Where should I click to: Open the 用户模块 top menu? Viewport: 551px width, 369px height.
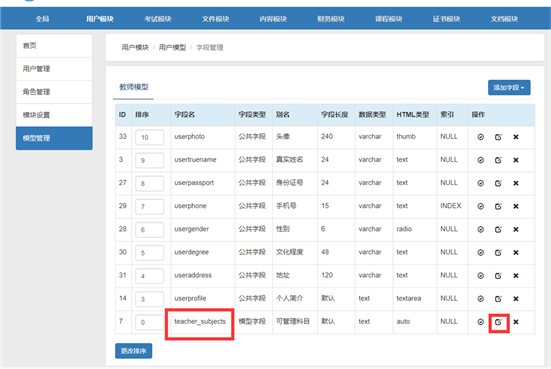(100, 19)
